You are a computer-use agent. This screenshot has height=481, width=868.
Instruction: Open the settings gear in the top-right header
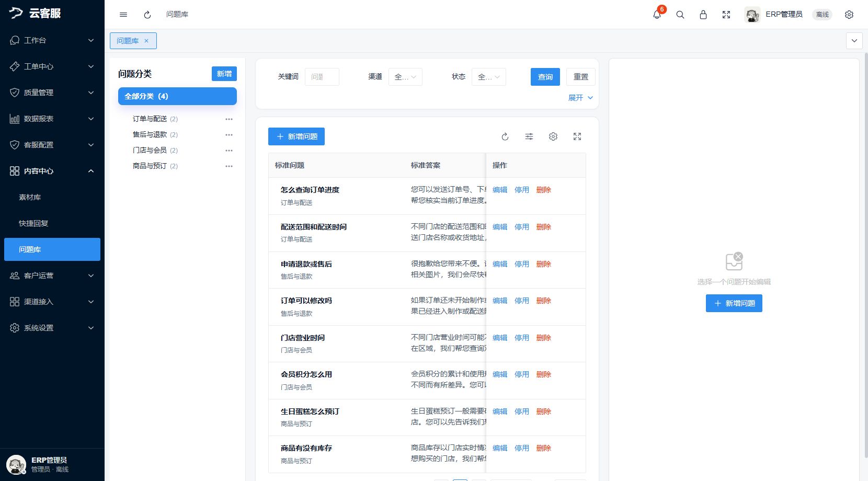pyautogui.click(x=849, y=15)
